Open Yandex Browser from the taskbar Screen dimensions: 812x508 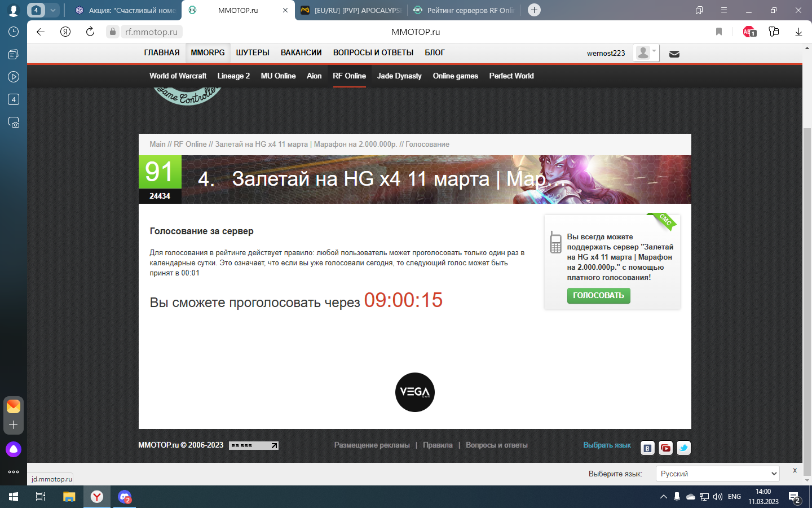(x=98, y=497)
